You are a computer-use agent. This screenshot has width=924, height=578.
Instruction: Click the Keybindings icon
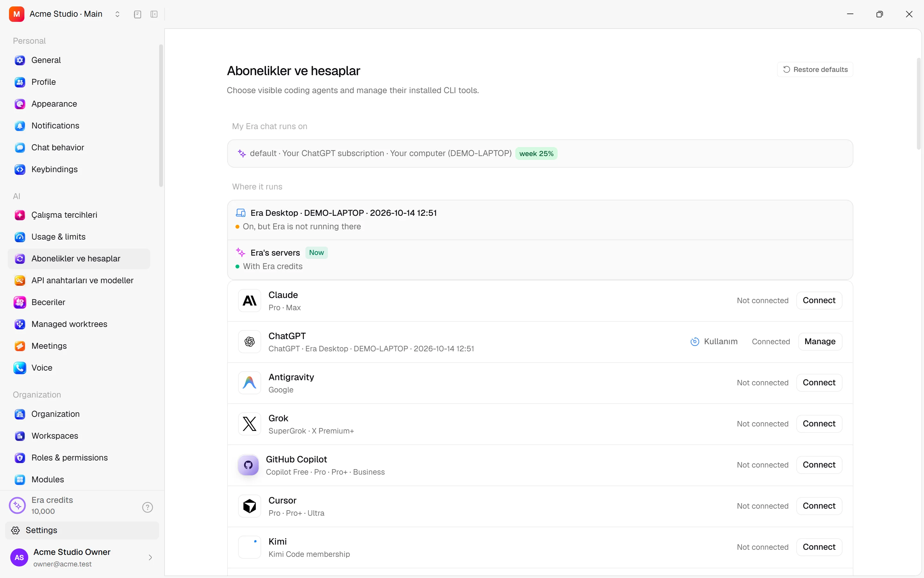[20, 169]
